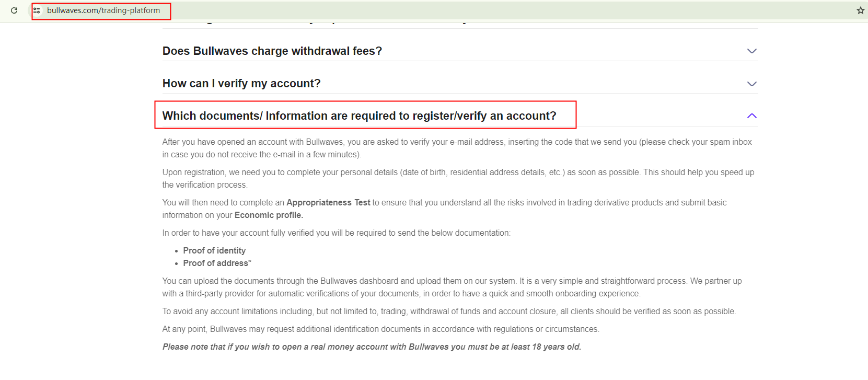
Task: Click the sentence about additional identification documents
Action: pyautogui.click(x=380, y=329)
